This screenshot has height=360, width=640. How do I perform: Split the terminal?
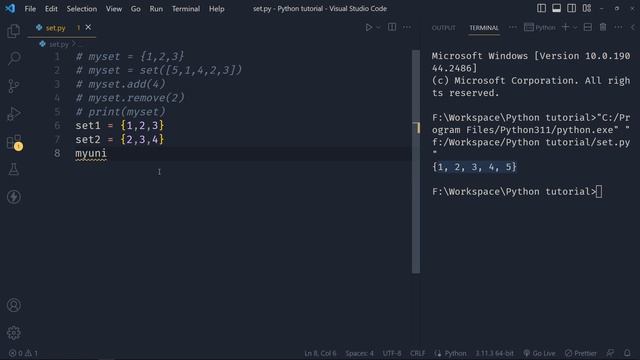point(588,27)
